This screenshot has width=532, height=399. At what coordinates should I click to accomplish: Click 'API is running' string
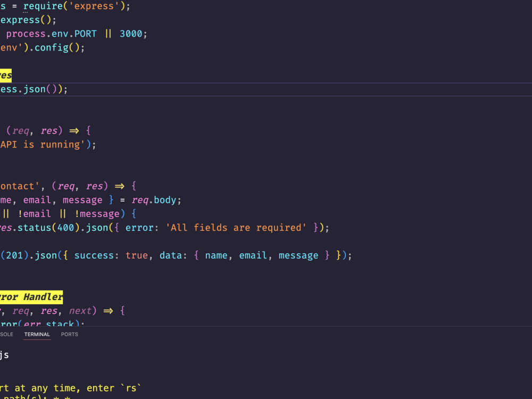(x=43, y=145)
